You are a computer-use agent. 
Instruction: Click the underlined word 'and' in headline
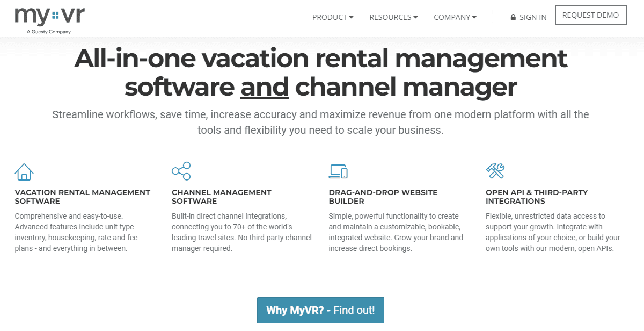coord(265,87)
